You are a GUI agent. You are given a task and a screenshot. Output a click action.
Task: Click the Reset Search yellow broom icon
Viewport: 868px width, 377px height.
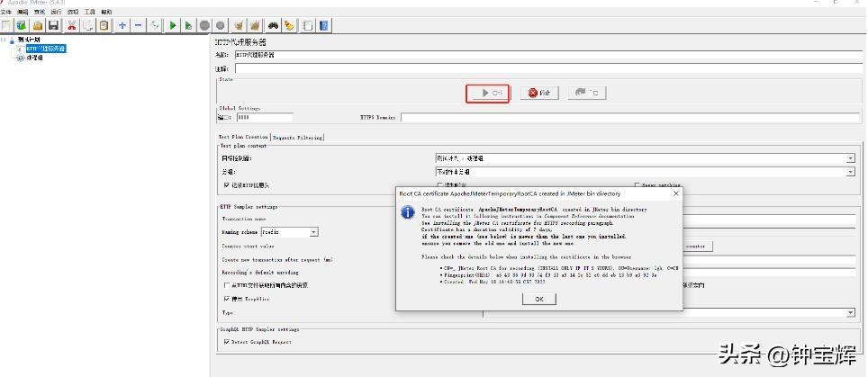click(x=289, y=25)
